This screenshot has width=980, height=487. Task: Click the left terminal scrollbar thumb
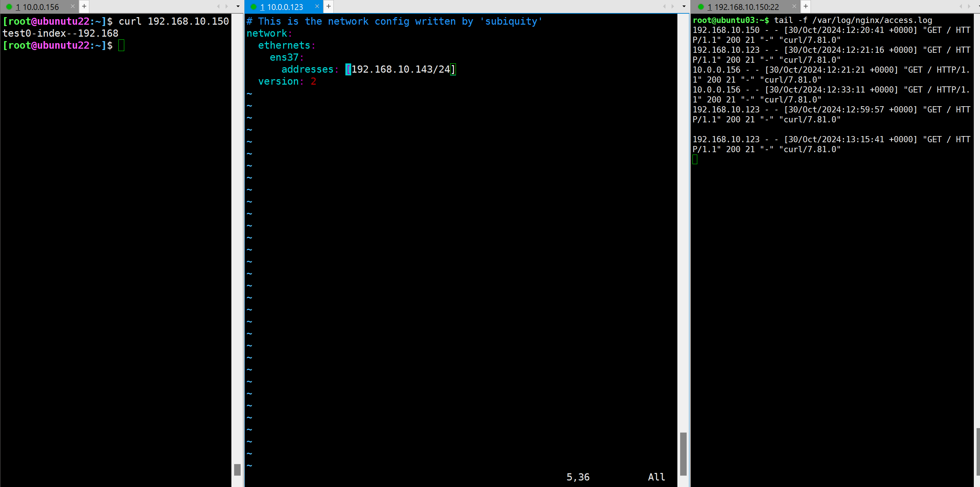tap(238, 470)
